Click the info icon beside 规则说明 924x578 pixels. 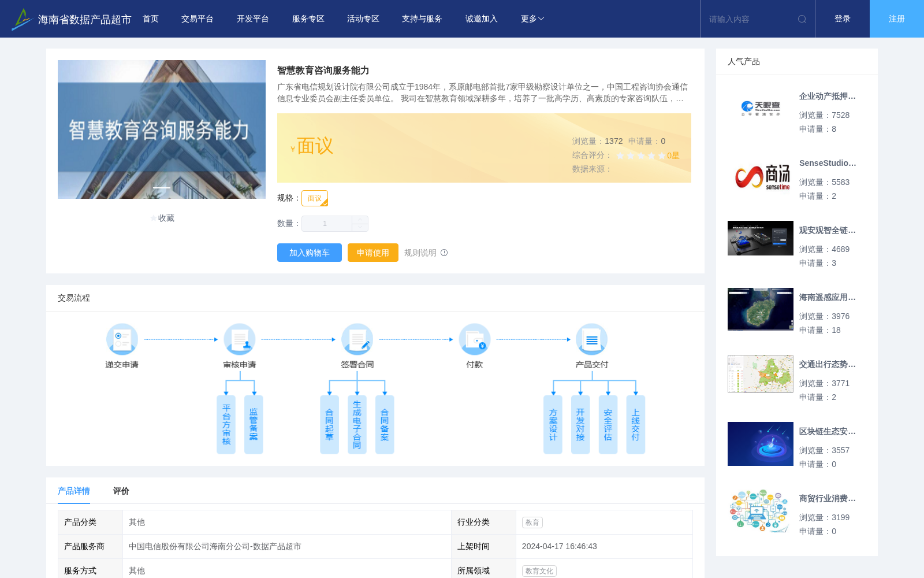pos(444,253)
